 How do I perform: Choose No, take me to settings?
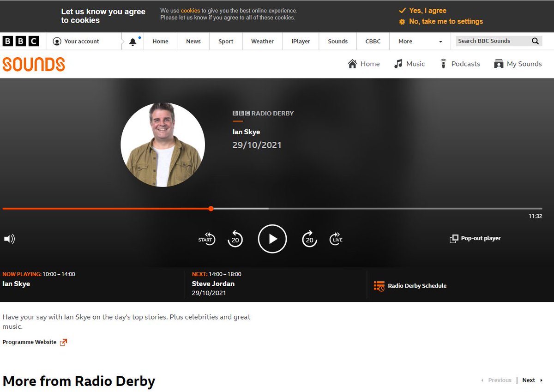pos(441,21)
